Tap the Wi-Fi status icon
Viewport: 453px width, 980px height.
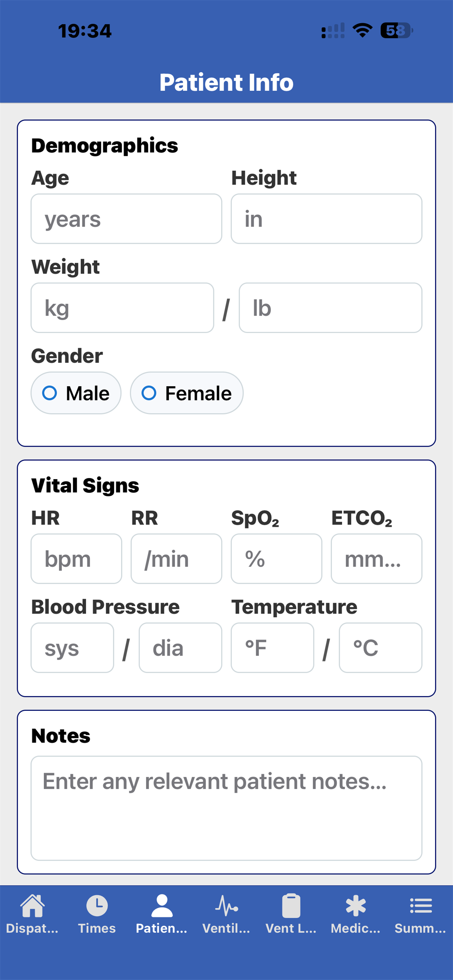[362, 30]
